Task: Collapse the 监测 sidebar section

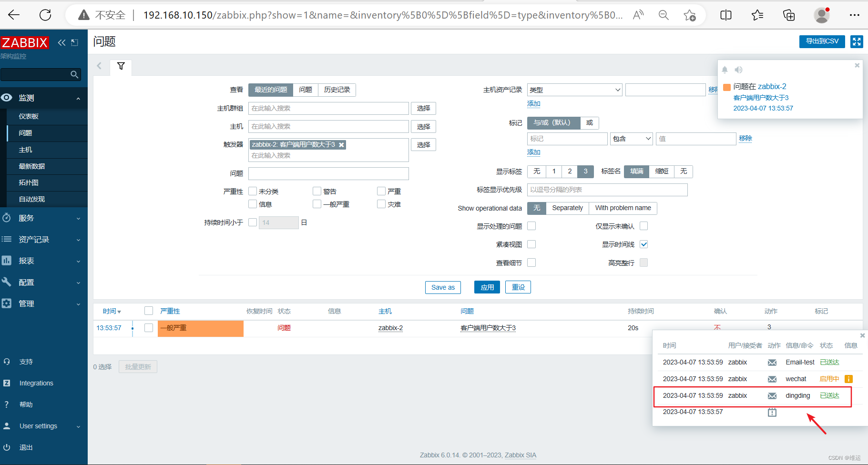Action: (44, 98)
